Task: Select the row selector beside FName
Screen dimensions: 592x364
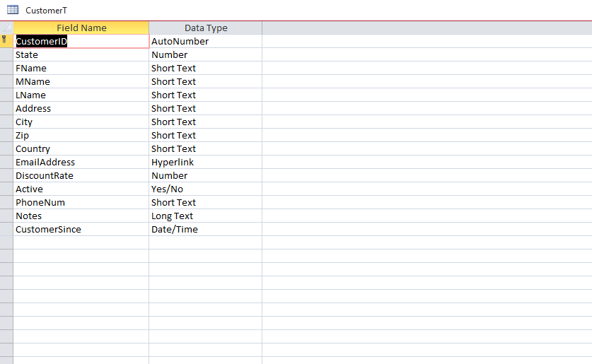Action: coord(6,69)
